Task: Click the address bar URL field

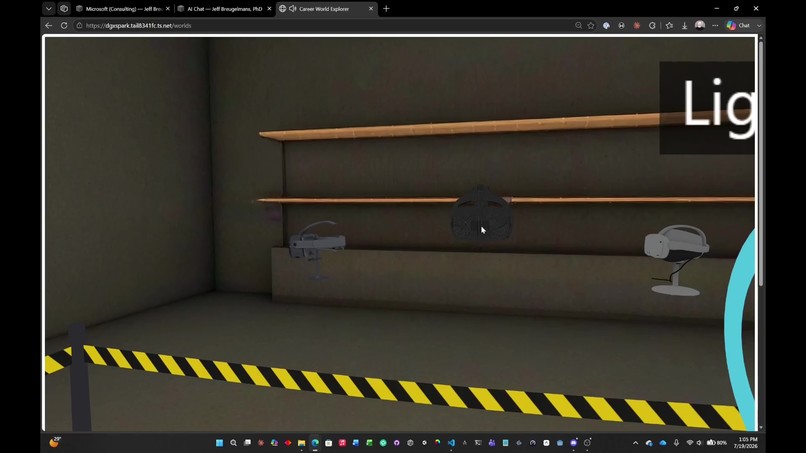Action: tap(329, 25)
